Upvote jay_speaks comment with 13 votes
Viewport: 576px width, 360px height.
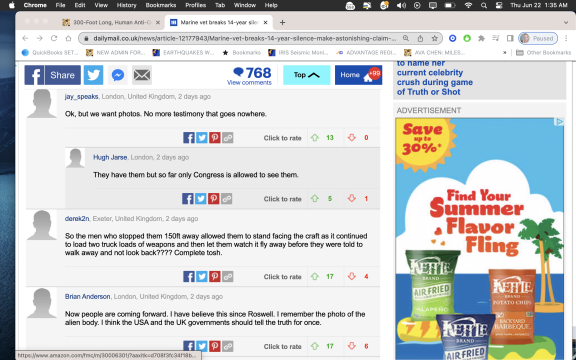click(x=315, y=138)
